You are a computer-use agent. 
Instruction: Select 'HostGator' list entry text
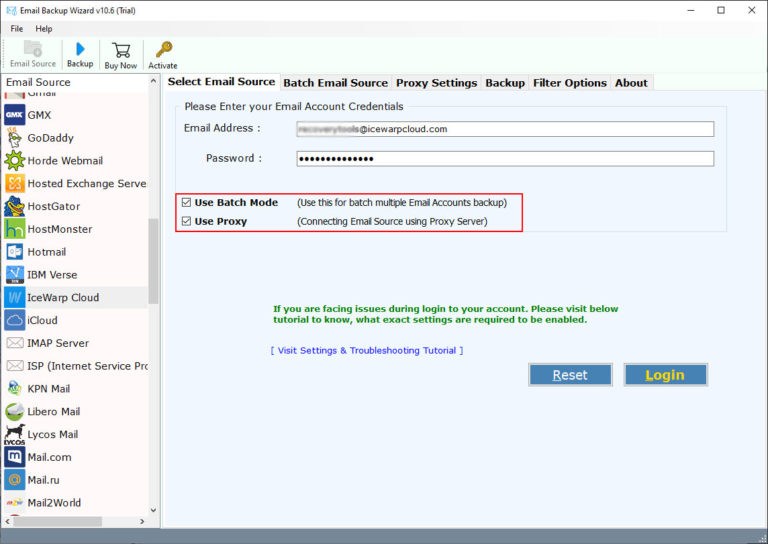click(54, 206)
